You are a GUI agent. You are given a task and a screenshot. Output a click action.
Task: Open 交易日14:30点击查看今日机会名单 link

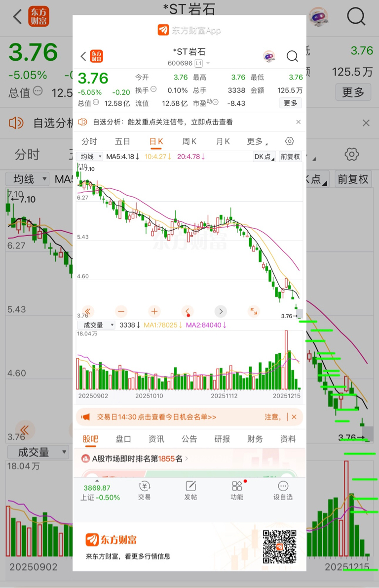[x=156, y=417]
